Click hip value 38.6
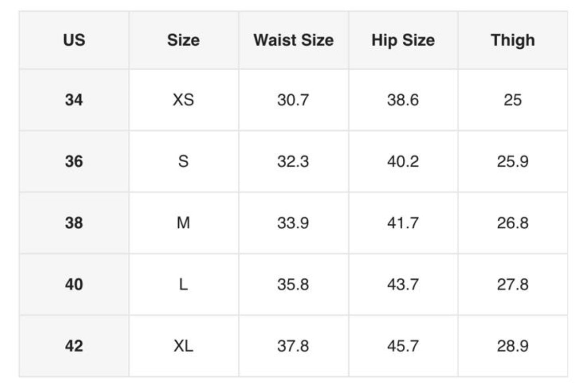The height and width of the screenshot is (392, 588). click(x=403, y=100)
